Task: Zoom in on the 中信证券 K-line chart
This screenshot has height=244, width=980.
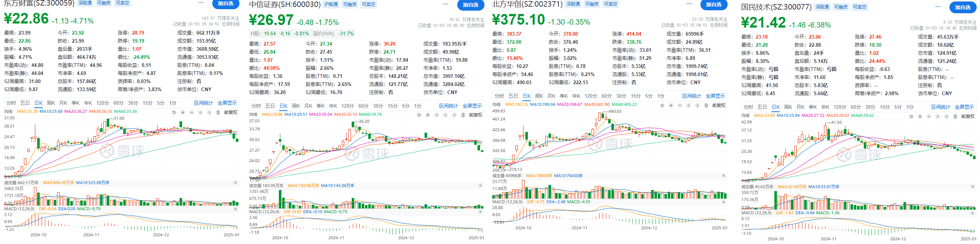Action: click(x=427, y=115)
